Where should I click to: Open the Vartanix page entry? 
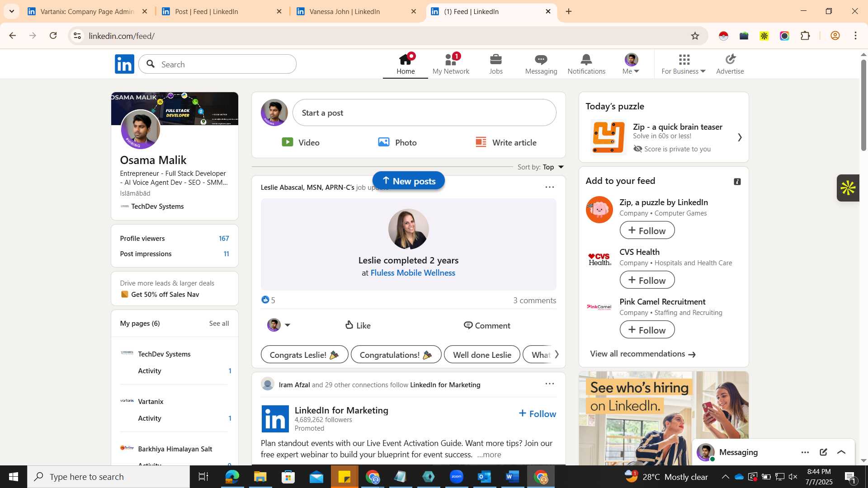click(x=151, y=402)
